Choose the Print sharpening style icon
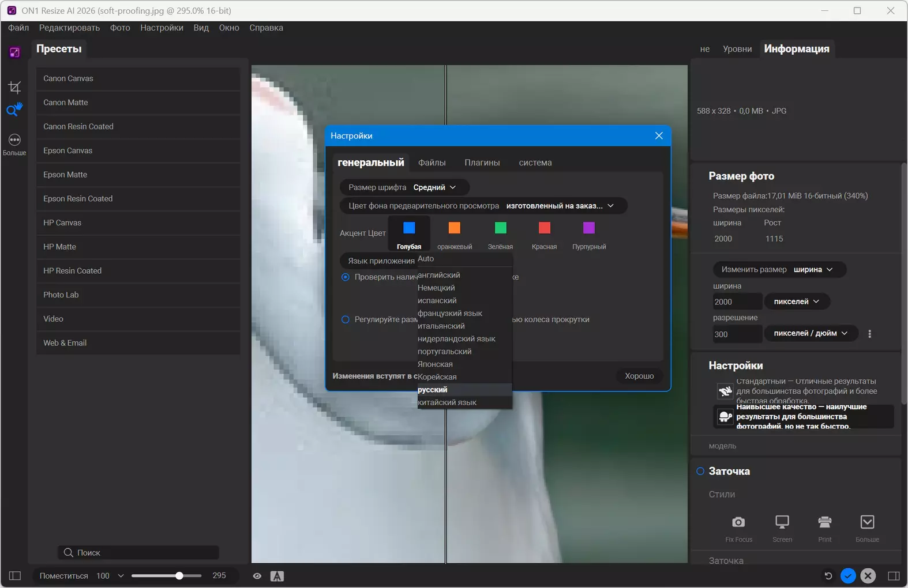This screenshot has width=908, height=588. [x=824, y=522]
